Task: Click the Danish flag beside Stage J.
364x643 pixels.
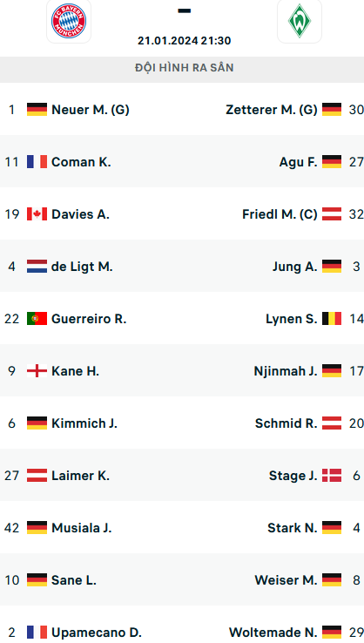Action: [332, 476]
